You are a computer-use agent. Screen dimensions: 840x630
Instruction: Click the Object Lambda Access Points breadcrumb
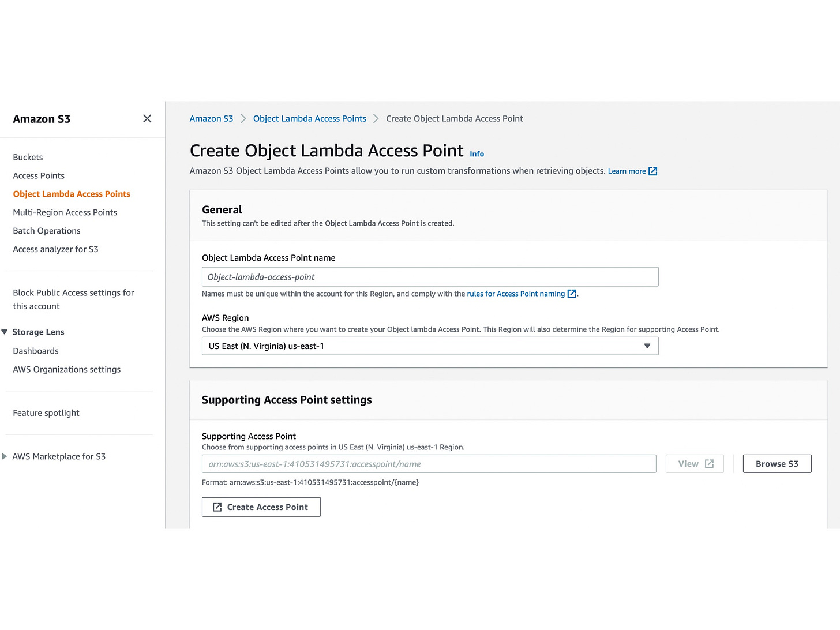tap(309, 118)
